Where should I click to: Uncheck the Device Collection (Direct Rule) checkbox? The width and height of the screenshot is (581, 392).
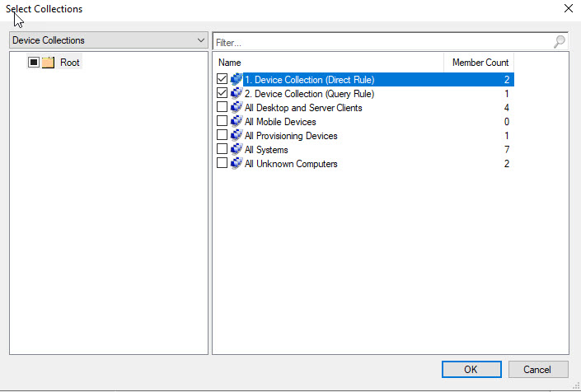click(222, 80)
